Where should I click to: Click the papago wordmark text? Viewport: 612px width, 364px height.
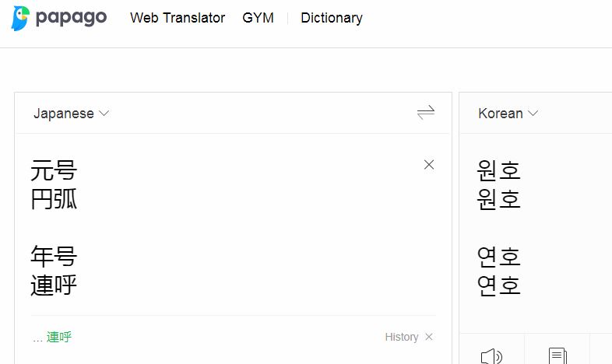click(x=71, y=18)
